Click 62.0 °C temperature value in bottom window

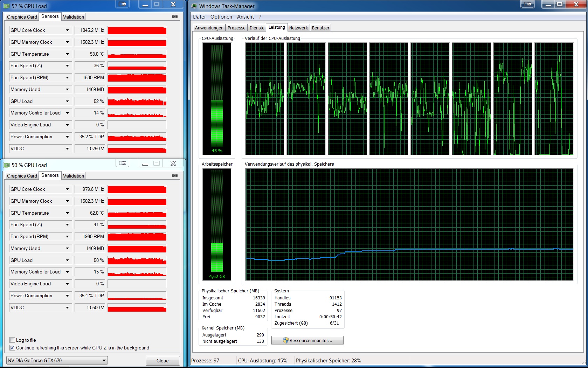[x=90, y=213]
